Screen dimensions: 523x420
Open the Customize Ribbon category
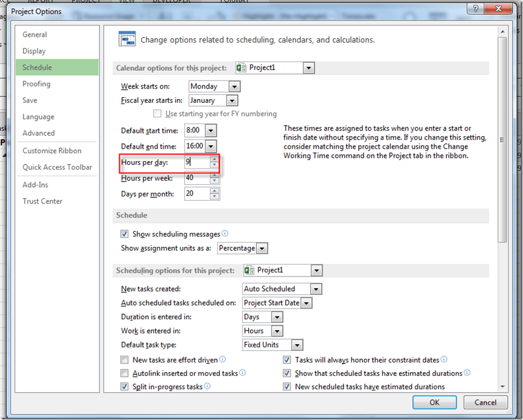pyautogui.click(x=52, y=151)
